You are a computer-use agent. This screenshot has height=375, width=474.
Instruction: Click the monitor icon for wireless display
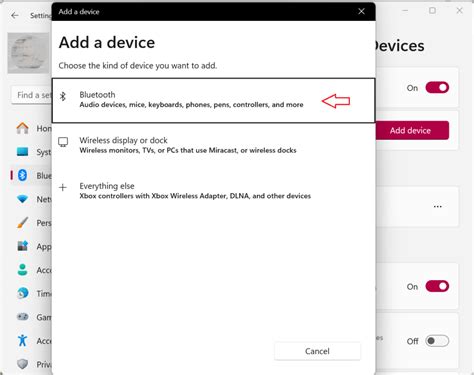[x=63, y=142]
